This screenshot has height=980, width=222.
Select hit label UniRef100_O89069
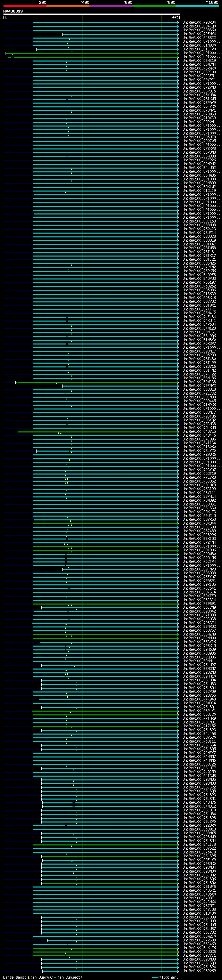point(199,971)
